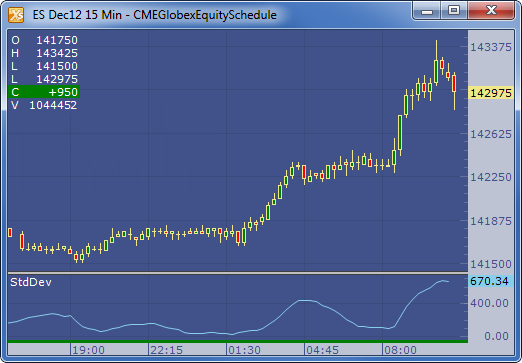The height and width of the screenshot is (363, 522).
Task: Click the 670.34 StdDev value tag
Action: tap(489, 281)
